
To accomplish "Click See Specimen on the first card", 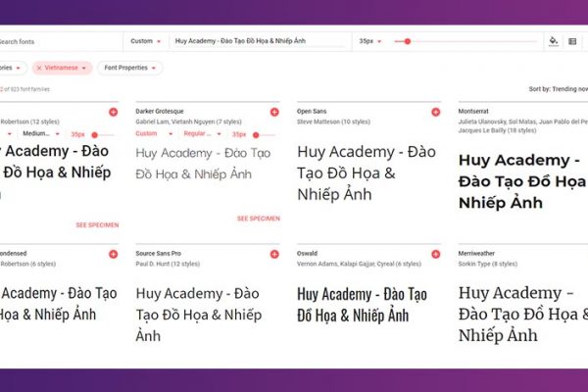I will (x=97, y=225).
